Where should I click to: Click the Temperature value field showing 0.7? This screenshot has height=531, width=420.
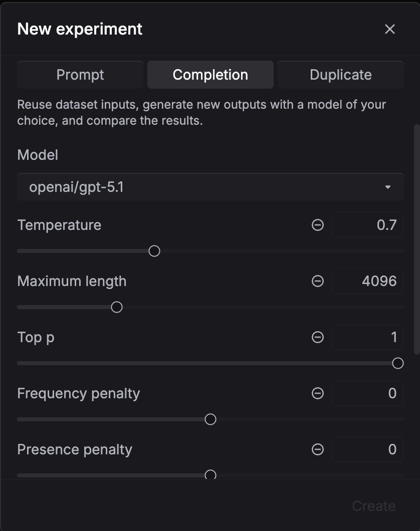367,225
